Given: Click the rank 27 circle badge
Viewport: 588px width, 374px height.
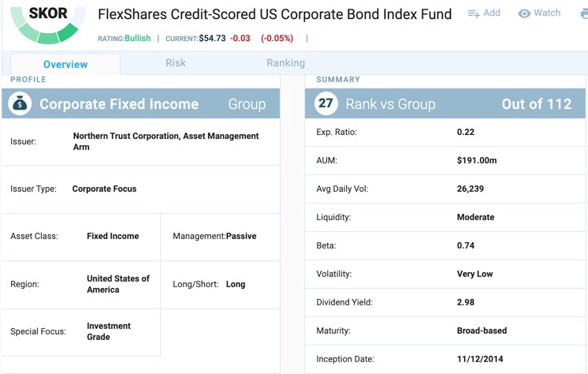Looking at the screenshot, I should 326,104.
